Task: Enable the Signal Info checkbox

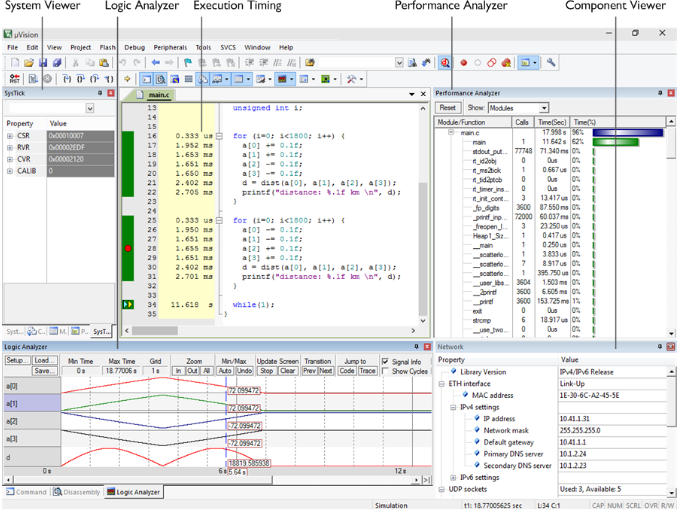Action: pyautogui.click(x=386, y=362)
